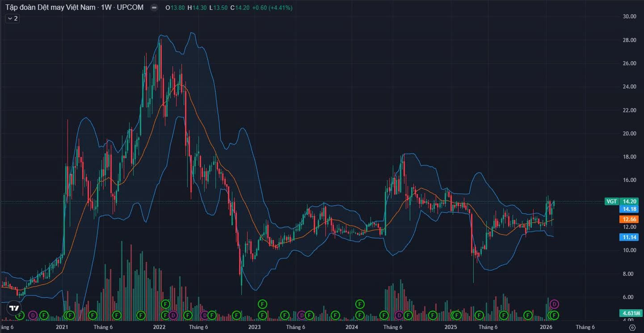Screen dimensions: 644x333
Task: Open the lower F marker directly above 2023
Action: coord(262,316)
